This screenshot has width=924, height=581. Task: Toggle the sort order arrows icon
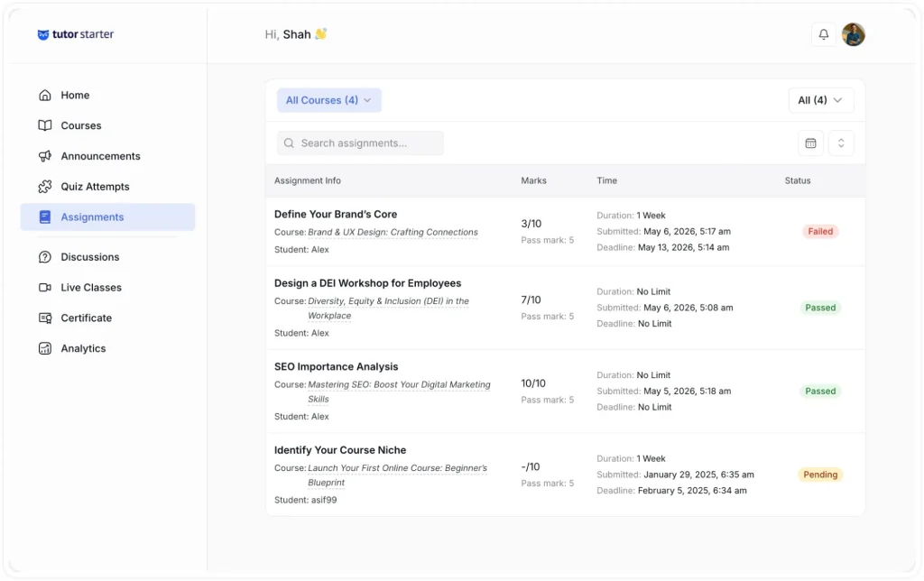tap(841, 143)
